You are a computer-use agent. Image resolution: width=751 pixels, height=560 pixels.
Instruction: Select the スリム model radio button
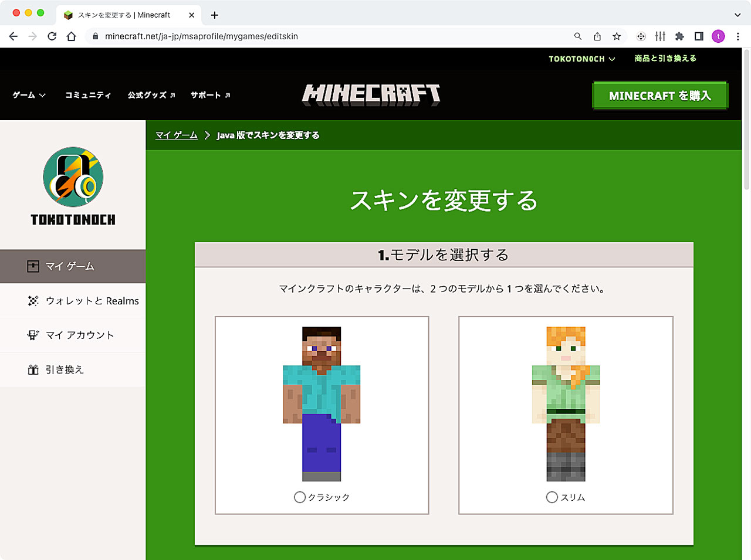pyautogui.click(x=552, y=497)
